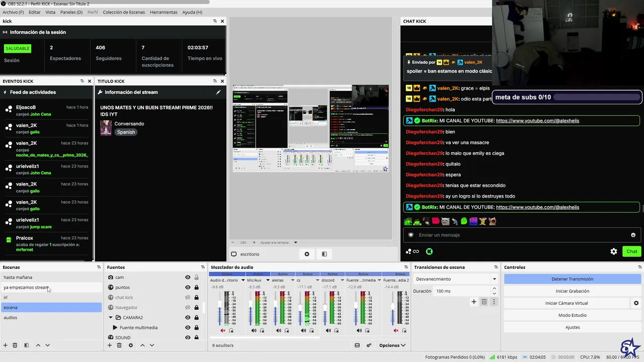This screenshot has height=362, width=644.
Task: Open the Paneles (D) menu
Action: [x=71, y=12]
